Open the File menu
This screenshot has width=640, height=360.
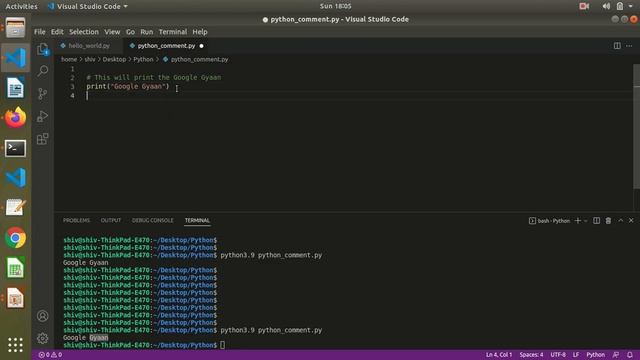(40, 32)
